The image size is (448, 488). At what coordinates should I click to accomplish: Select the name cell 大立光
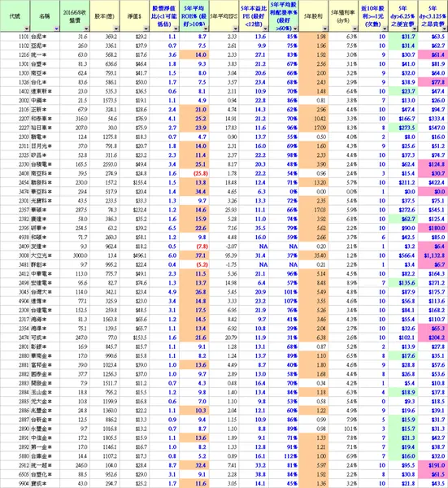(x=45, y=255)
